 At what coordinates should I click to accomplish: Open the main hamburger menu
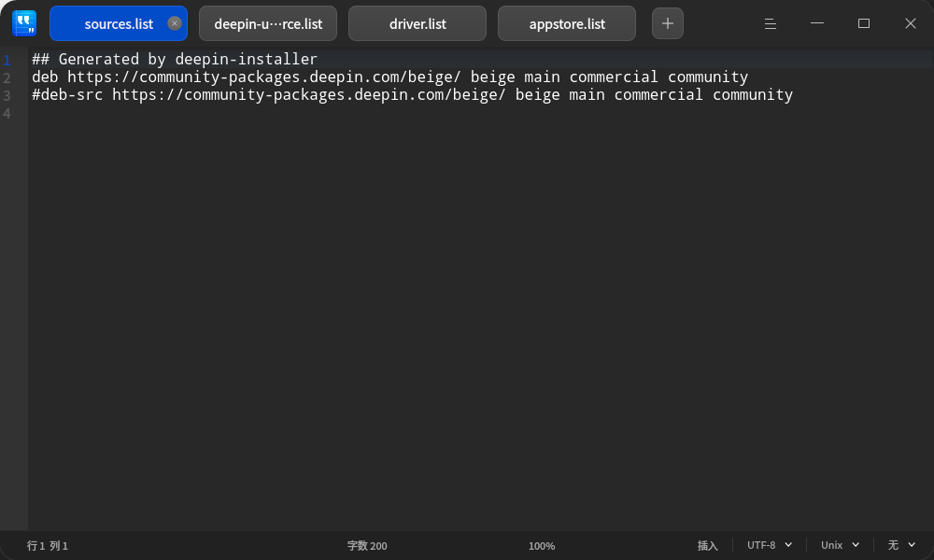(771, 23)
